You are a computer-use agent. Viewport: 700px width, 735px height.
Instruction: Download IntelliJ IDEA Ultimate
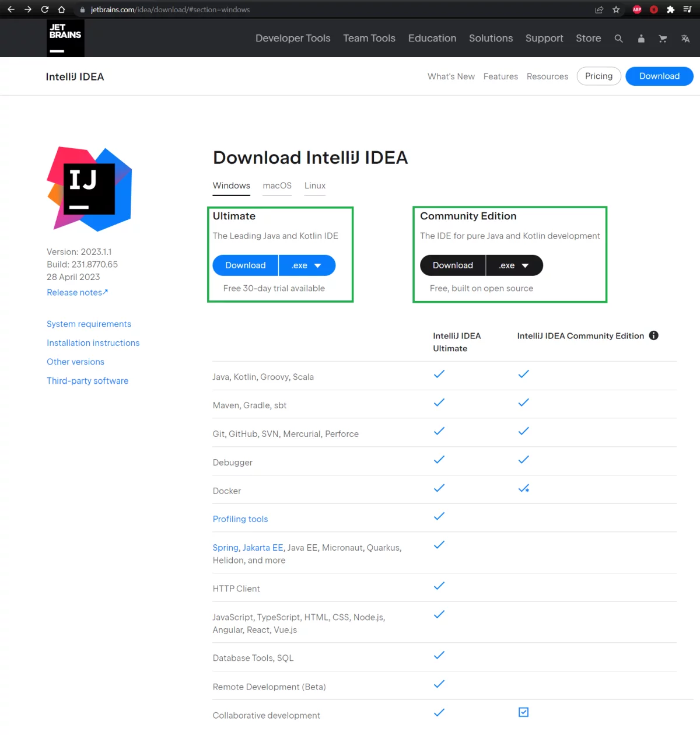point(246,265)
